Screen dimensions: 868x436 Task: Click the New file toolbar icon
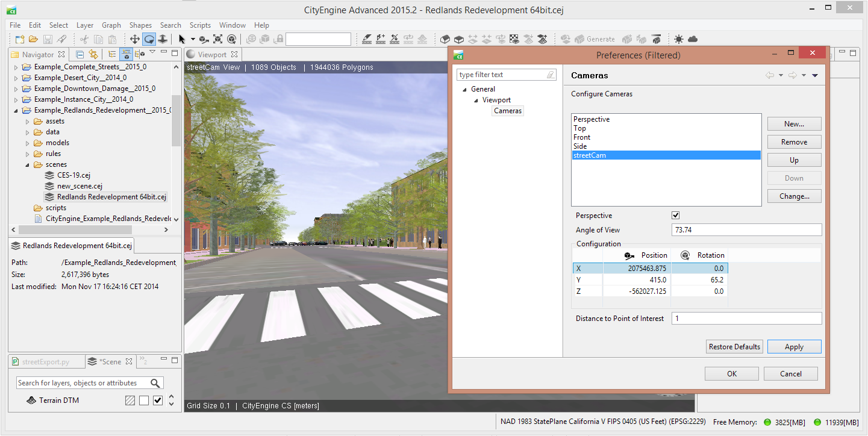click(x=20, y=39)
